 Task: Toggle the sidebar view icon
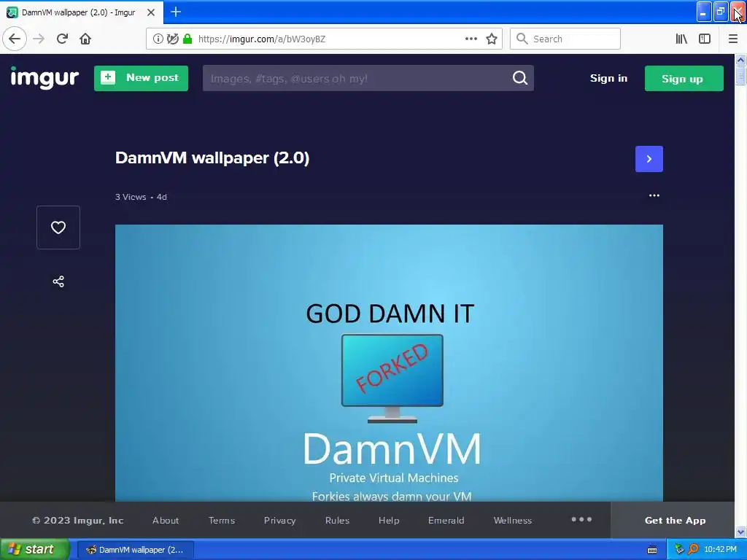[x=705, y=39]
